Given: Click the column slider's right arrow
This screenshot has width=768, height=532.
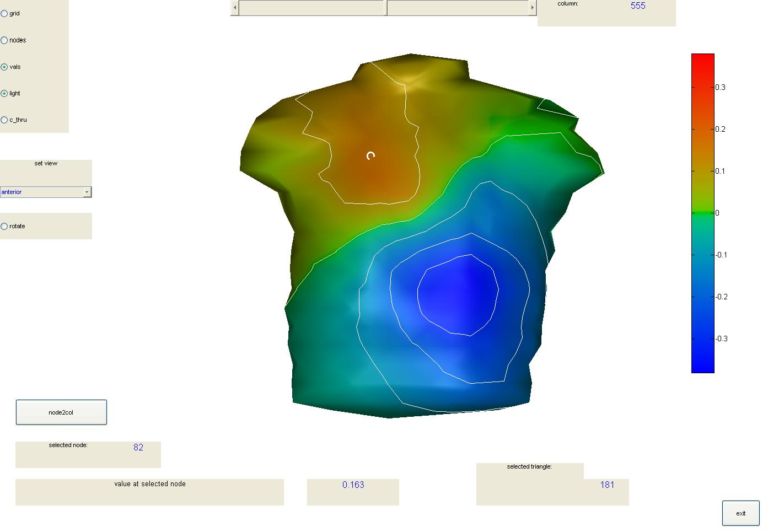Looking at the screenshot, I should (532, 8).
